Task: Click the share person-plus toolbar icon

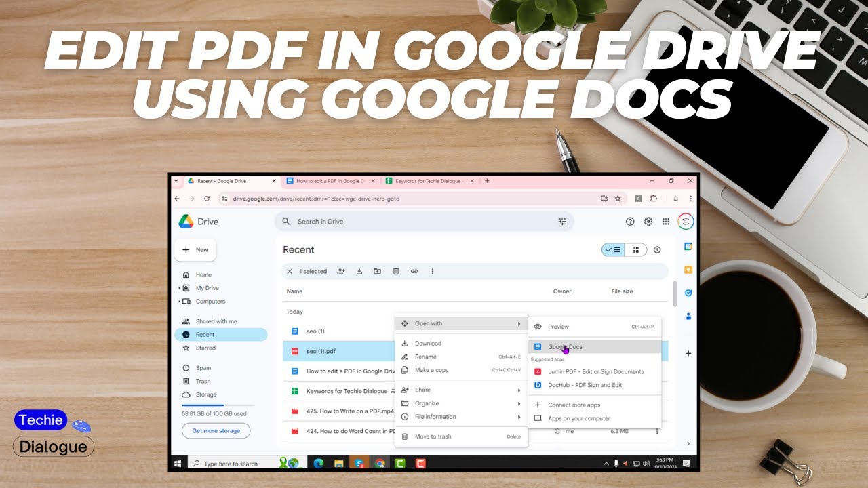Action: coord(340,271)
